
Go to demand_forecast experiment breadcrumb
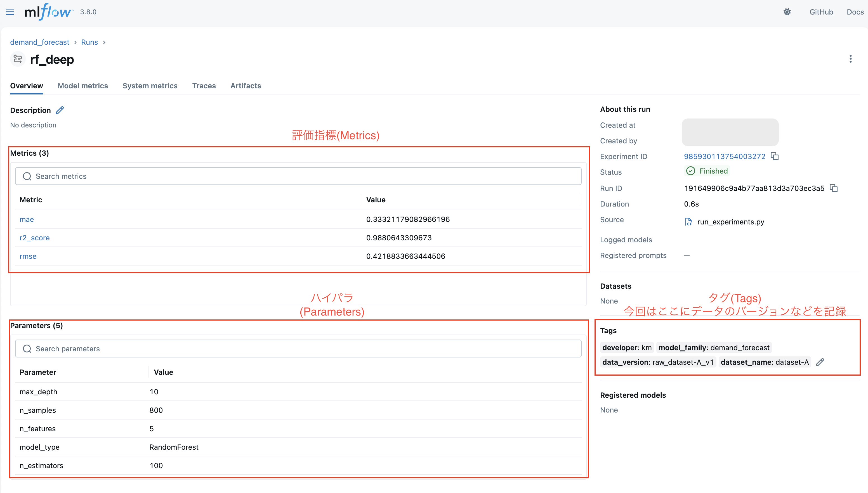pos(40,42)
